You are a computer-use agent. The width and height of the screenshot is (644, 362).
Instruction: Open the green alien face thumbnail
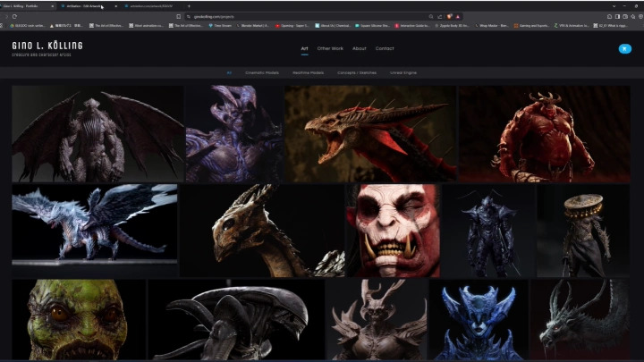click(x=79, y=320)
